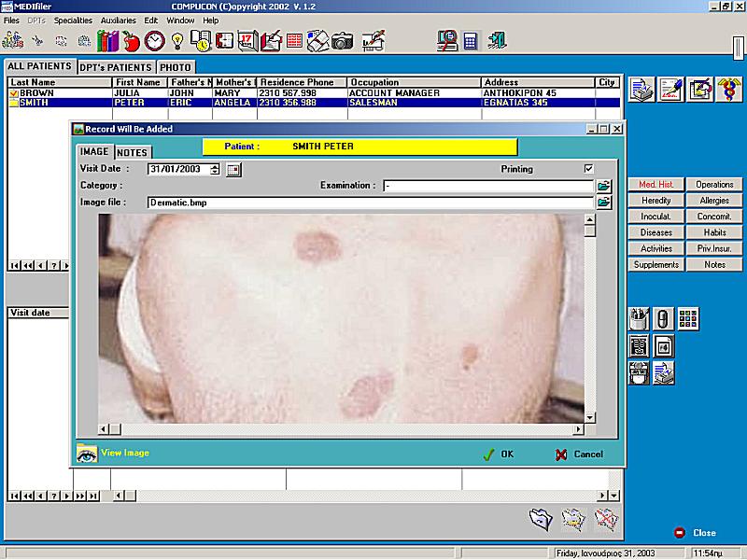Confirm the record with OK

[x=499, y=455]
